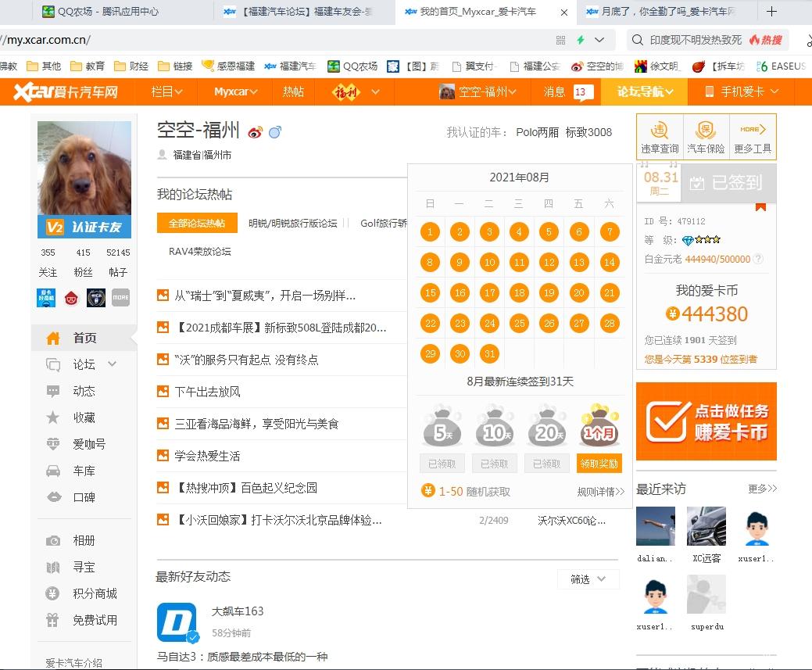Click the 10-day reward money bag
The image size is (812, 670).
click(495, 426)
